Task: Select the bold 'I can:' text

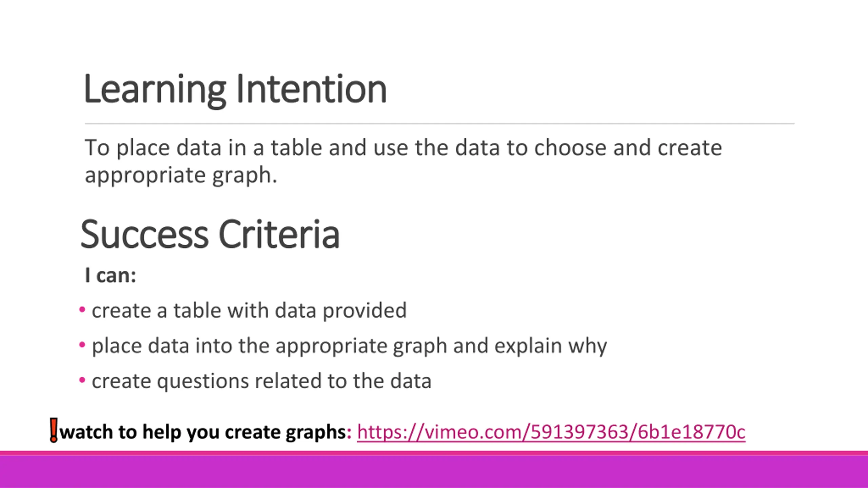Action: click(x=111, y=275)
